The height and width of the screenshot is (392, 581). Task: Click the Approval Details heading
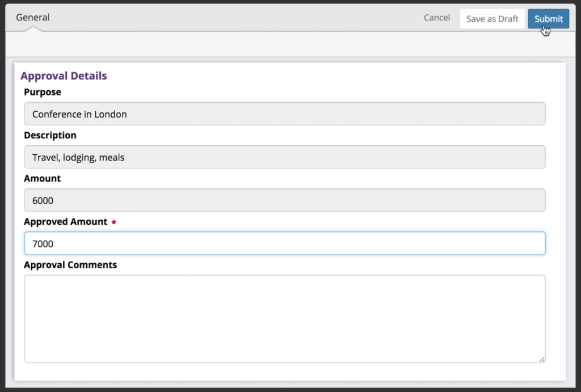click(x=63, y=75)
